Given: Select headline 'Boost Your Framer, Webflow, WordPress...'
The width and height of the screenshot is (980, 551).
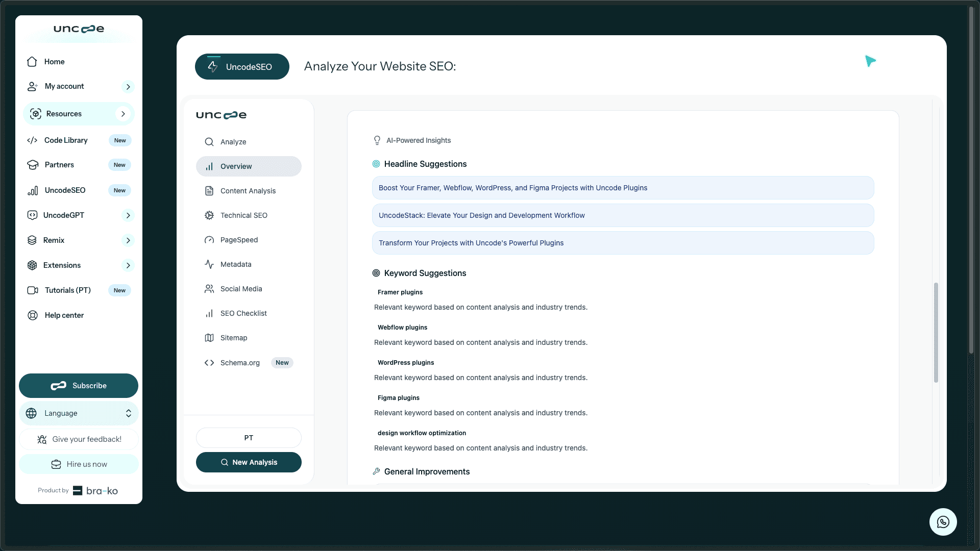Looking at the screenshot, I should 623,188.
